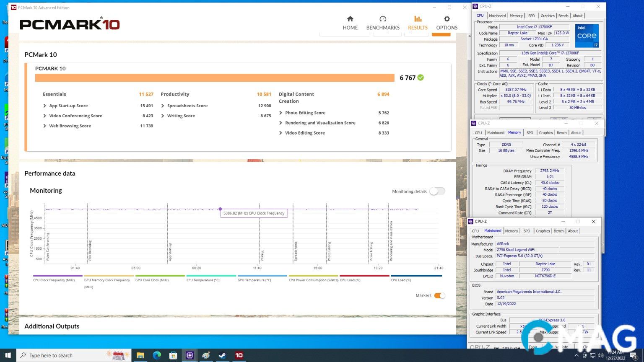Open the Bench tab in Memory CPU-Z window
644x362 pixels.
561,133
